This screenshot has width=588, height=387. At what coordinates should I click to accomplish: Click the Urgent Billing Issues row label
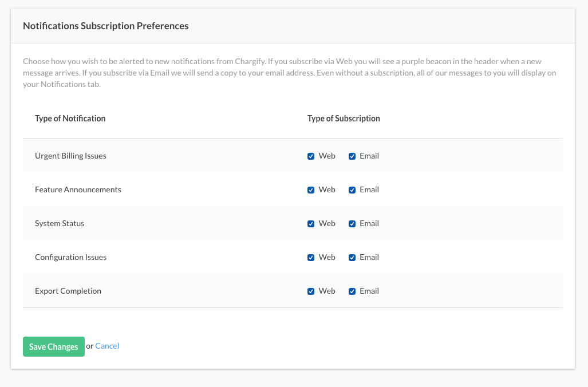tap(70, 156)
